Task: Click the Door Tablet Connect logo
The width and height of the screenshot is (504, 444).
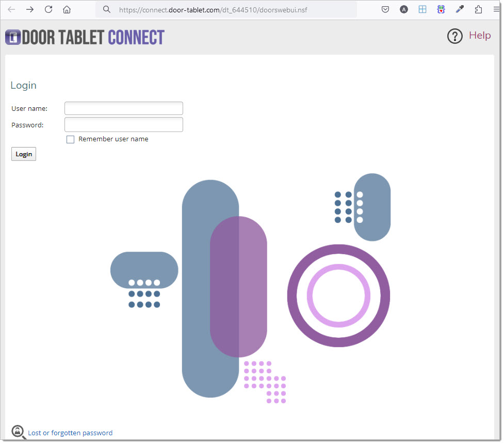Action: (x=85, y=37)
